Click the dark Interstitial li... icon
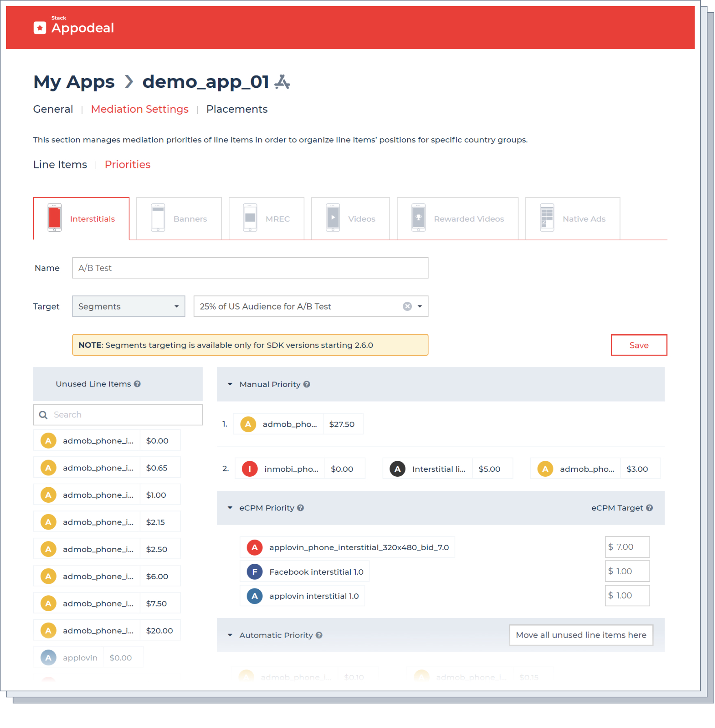The width and height of the screenshot is (715, 728). tap(398, 469)
